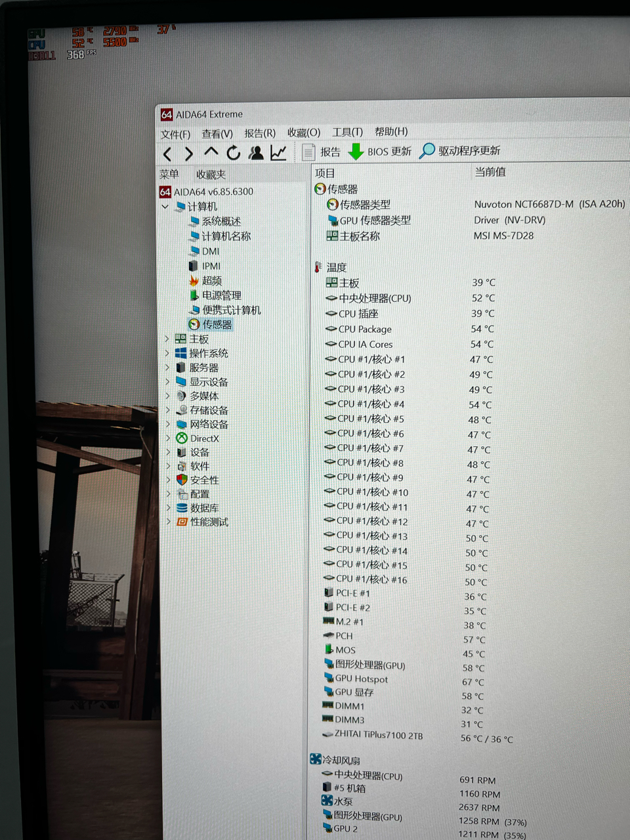
Task: Open the 工具 menu
Action: (347, 132)
